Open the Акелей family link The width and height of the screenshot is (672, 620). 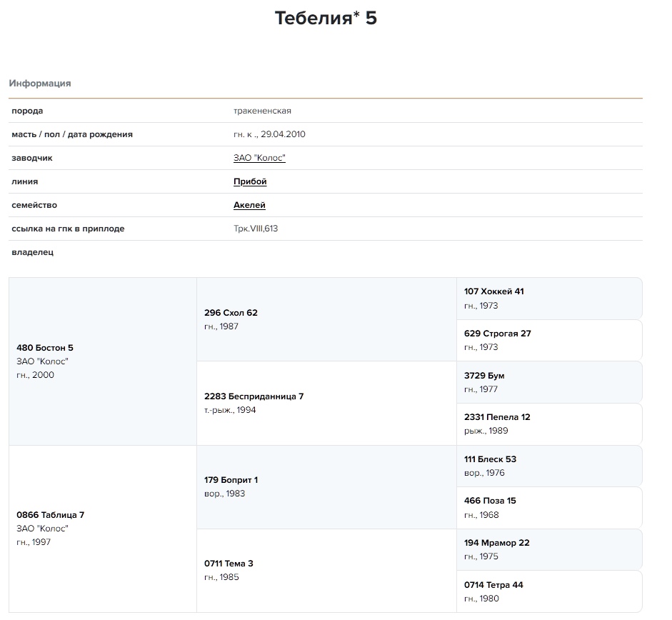[249, 205]
